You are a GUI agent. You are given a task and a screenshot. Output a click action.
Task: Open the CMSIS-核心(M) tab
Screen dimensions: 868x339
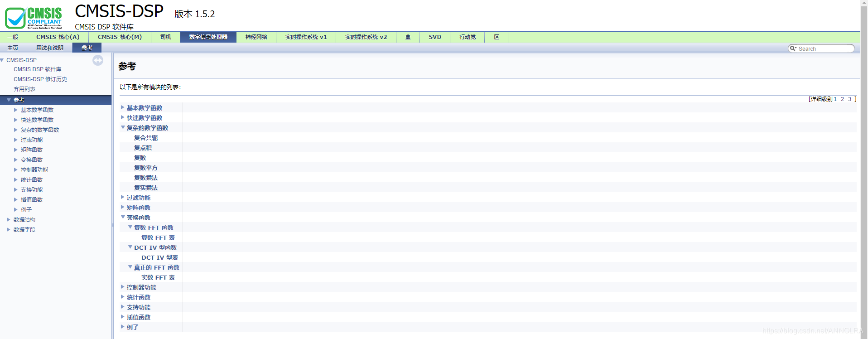[120, 37]
